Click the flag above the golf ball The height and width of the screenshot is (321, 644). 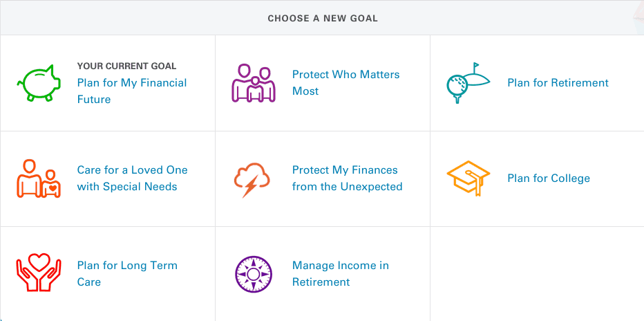coord(475,66)
